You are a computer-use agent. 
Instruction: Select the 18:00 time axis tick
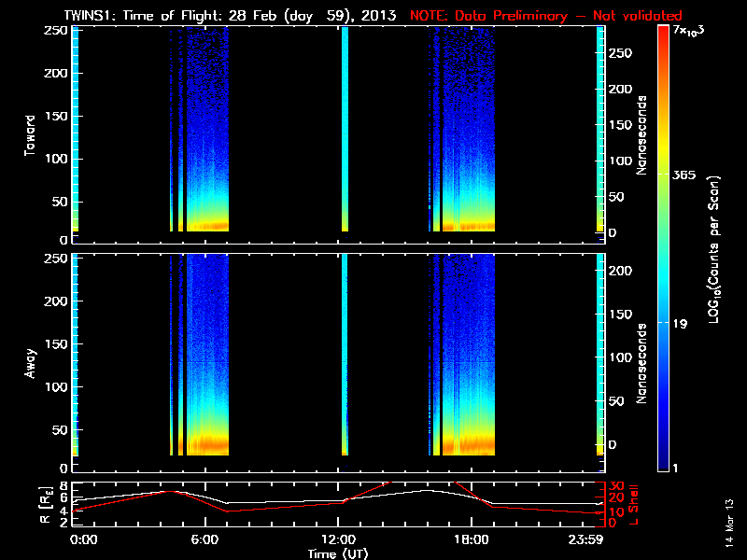coord(470,539)
